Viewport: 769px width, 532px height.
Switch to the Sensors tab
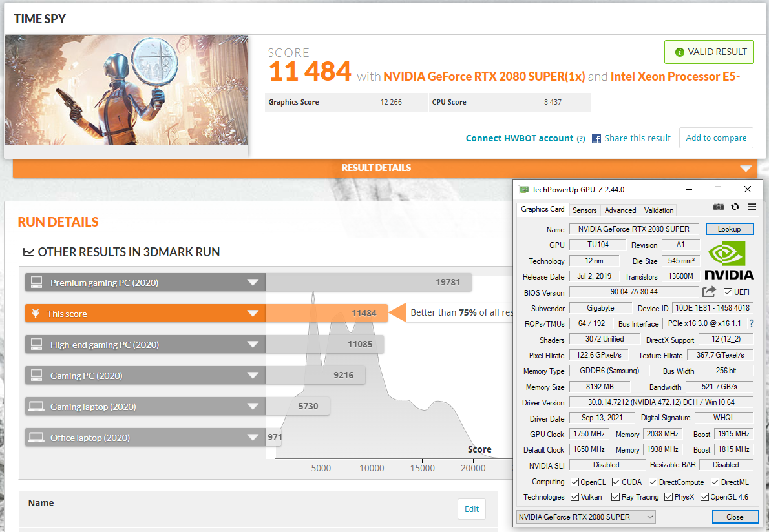coord(584,210)
